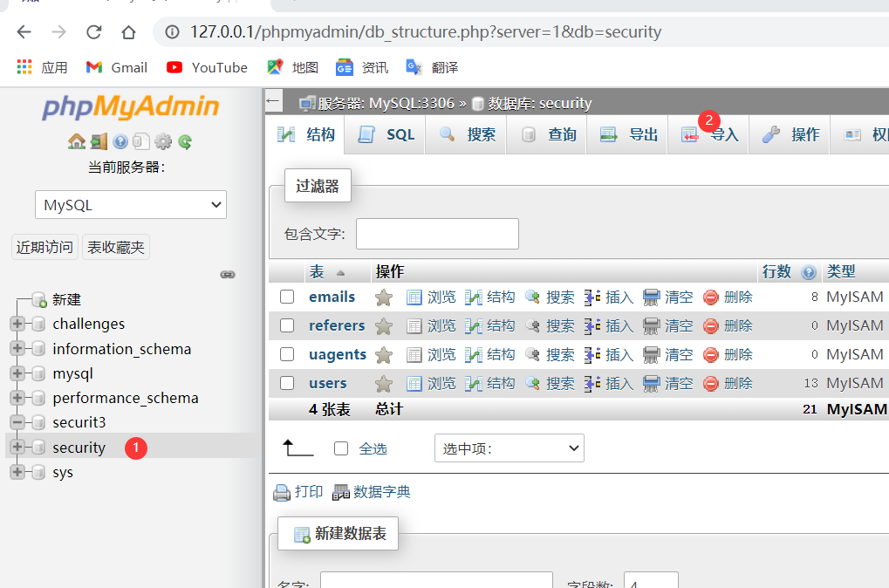889x588 pixels.
Task: Favorite the users table star
Action: tap(384, 384)
